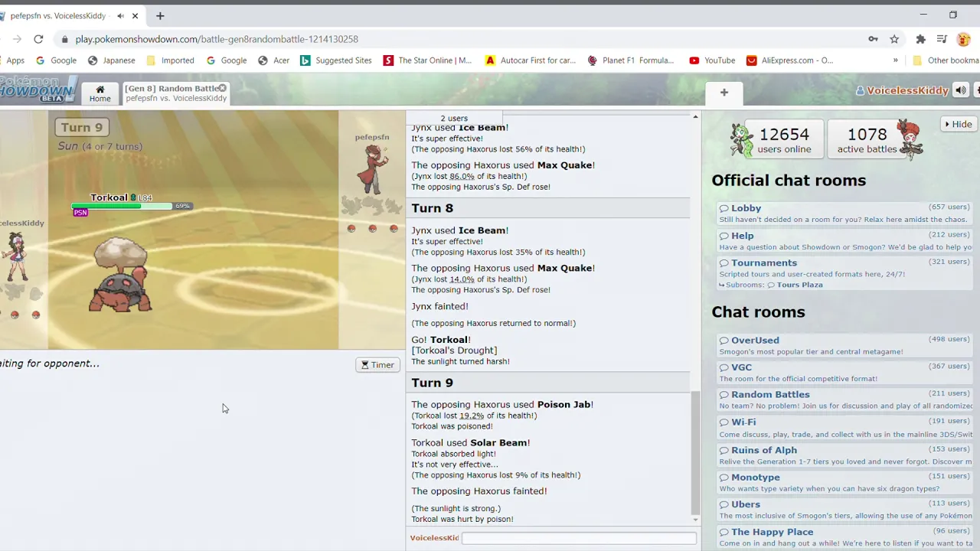Add a new room with plus tab
This screenshot has height=551, width=980.
tap(724, 93)
